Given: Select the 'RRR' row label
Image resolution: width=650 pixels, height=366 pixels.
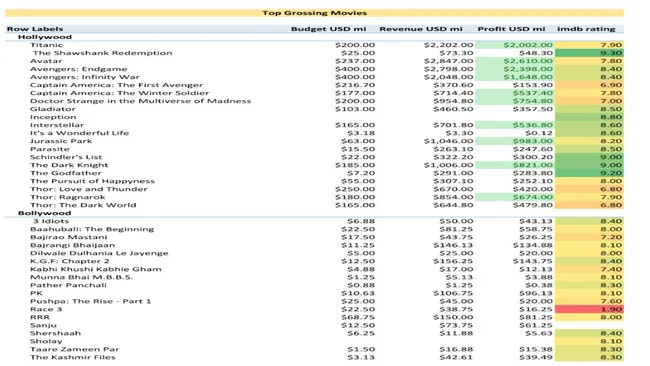Looking at the screenshot, I should click(40, 318).
